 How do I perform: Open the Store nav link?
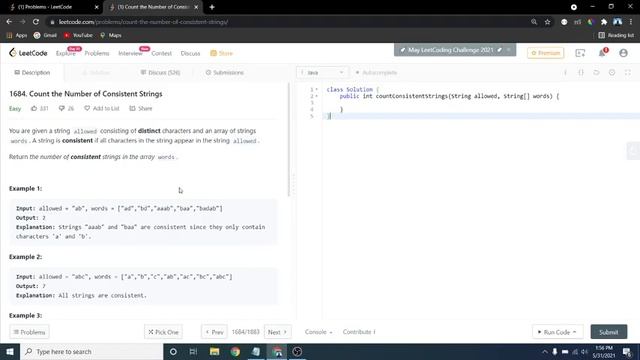point(221,53)
